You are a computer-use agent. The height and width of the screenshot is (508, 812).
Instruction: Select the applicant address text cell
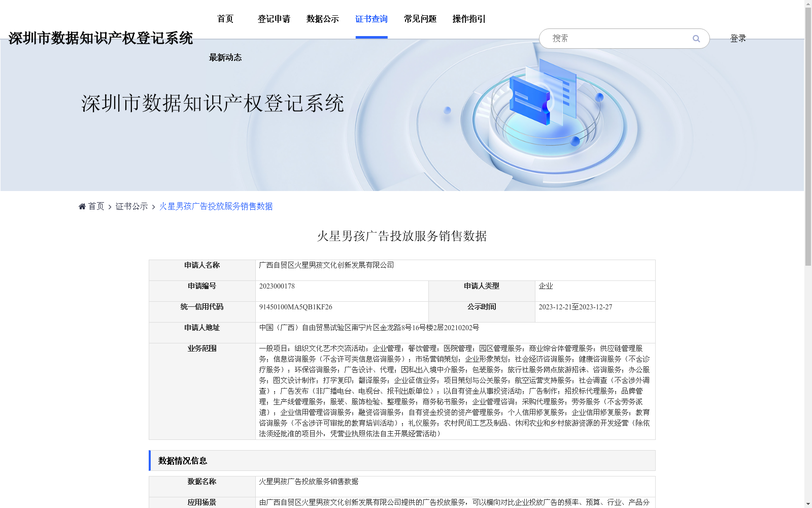point(455,333)
